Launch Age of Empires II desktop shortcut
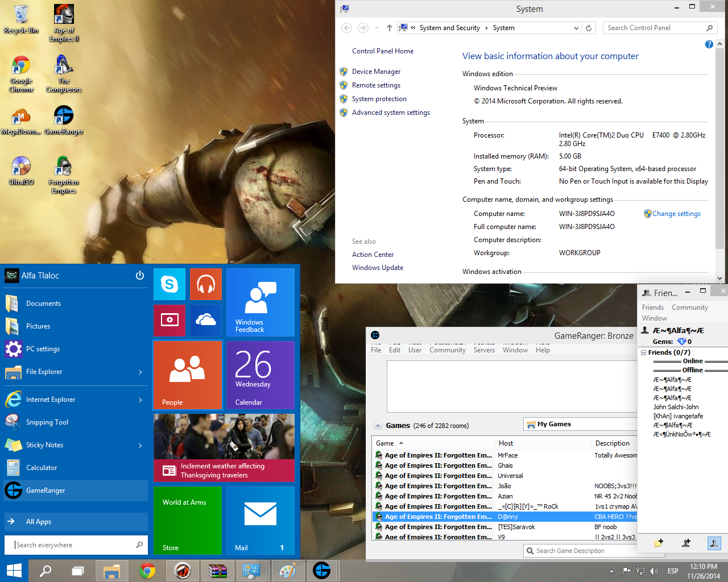728x582 pixels. tap(64, 23)
